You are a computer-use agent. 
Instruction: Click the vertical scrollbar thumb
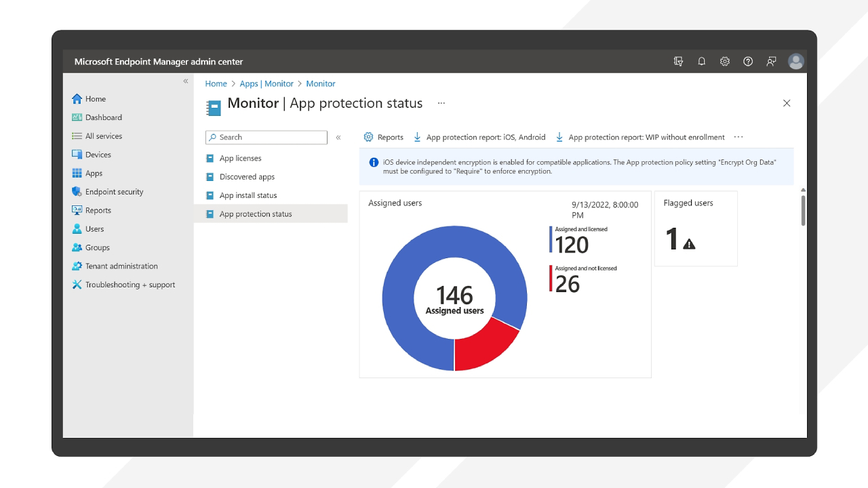[x=804, y=211]
